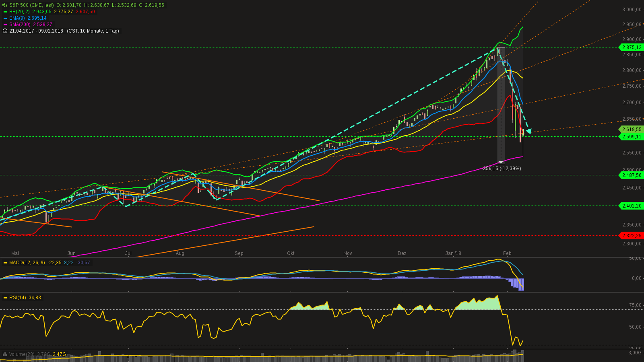Click the magenta SMA(200) legend line icon

click(x=5, y=24)
